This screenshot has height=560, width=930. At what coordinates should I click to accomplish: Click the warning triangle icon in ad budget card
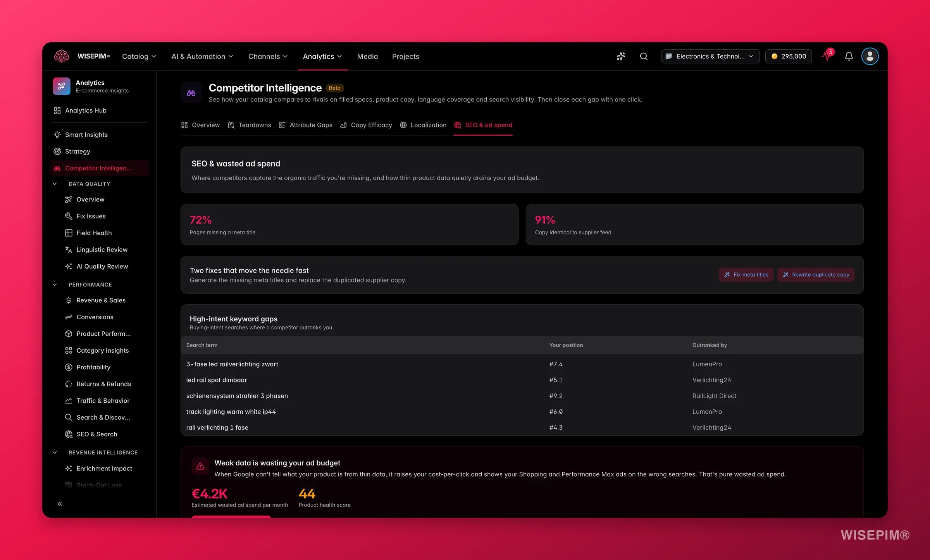click(200, 466)
